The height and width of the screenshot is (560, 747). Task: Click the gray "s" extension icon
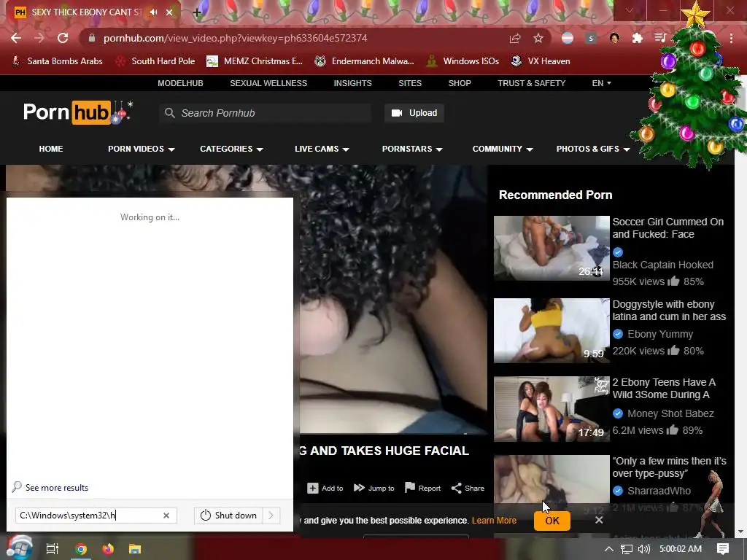(x=591, y=38)
